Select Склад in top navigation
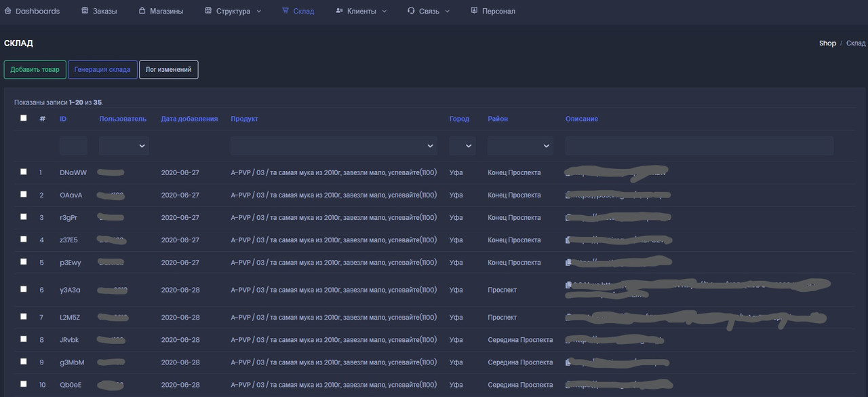 pos(298,11)
